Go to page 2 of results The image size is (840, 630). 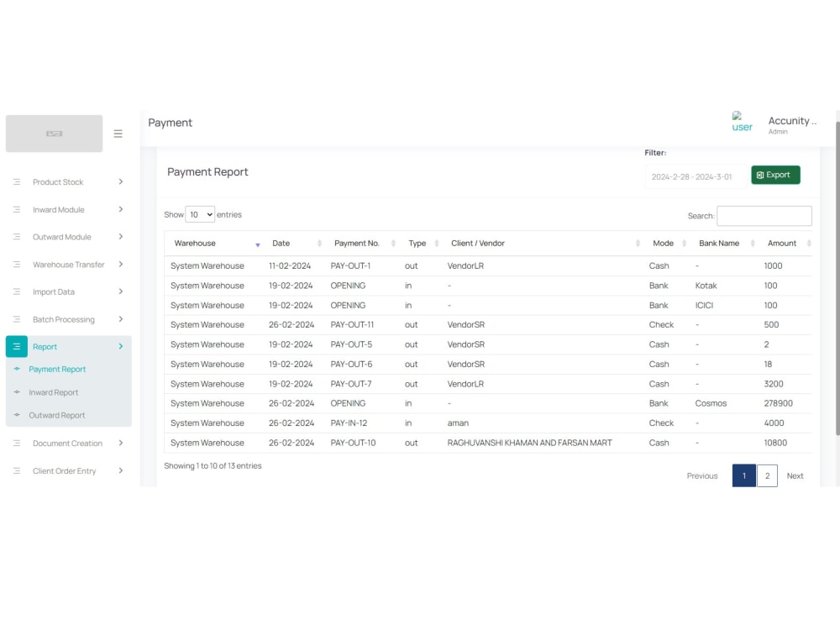(767, 475)
